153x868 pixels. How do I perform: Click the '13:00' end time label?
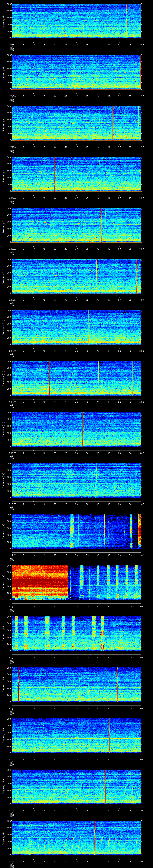[x=141, y=606]
